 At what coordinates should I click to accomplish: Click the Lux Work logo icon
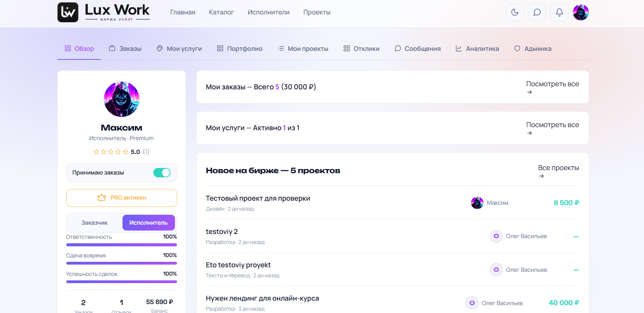pos(68,12)
